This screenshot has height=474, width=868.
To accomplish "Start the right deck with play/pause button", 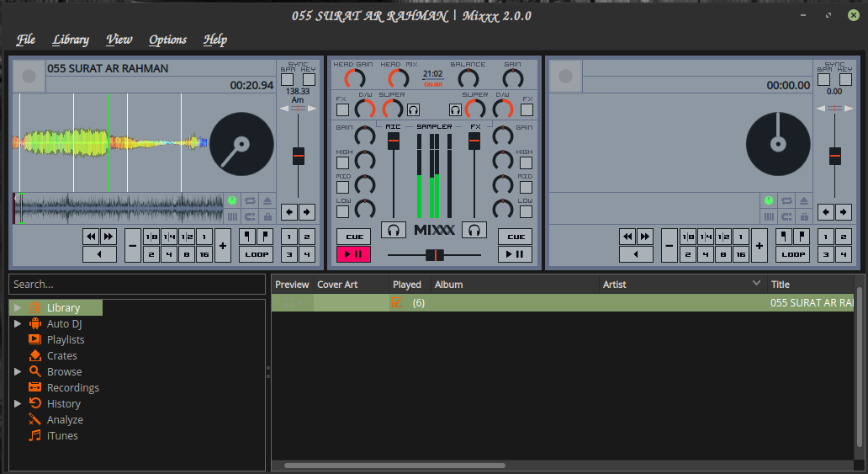I will tap(516, 254).
